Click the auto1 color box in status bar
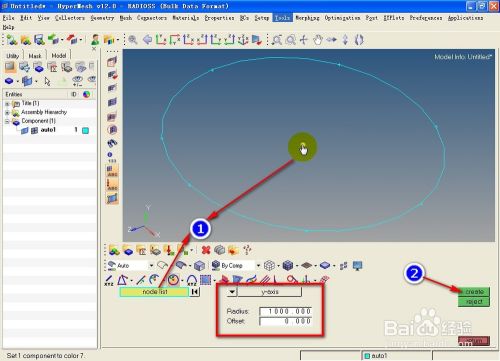This screenshot has width=500, height=361. [367, 356]
